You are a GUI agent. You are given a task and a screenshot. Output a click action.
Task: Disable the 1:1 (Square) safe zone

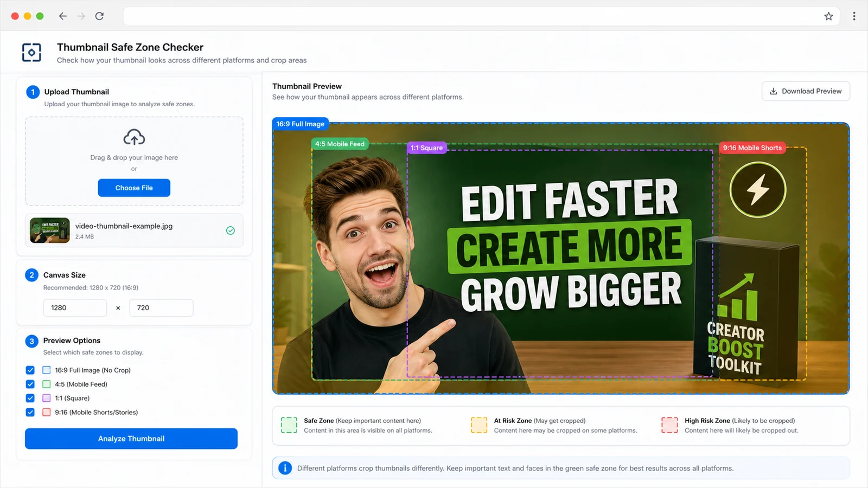pyautogui.click(x=30, y=398)
